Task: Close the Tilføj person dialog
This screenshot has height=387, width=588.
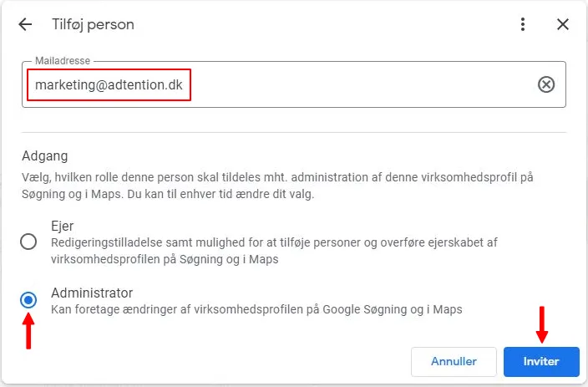Action: 563,24
